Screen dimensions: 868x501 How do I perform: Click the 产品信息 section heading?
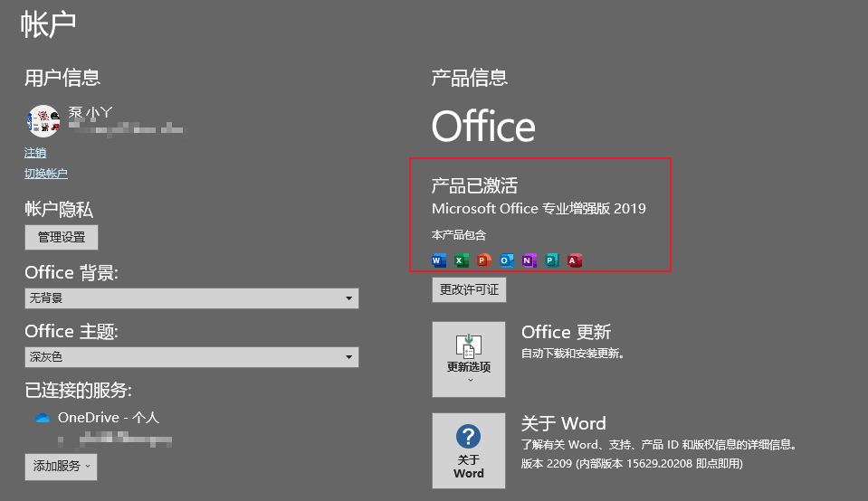[x=470, y=78]
